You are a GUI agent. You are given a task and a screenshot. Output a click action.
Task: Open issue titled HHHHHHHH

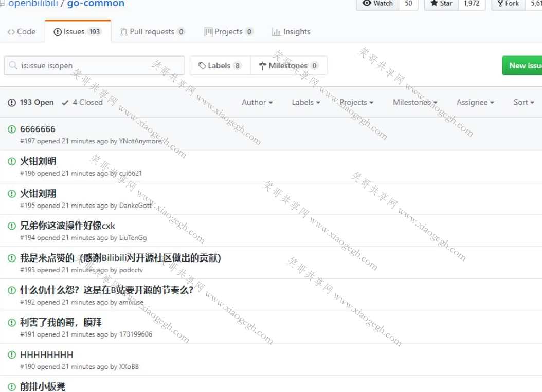(47, 354)
